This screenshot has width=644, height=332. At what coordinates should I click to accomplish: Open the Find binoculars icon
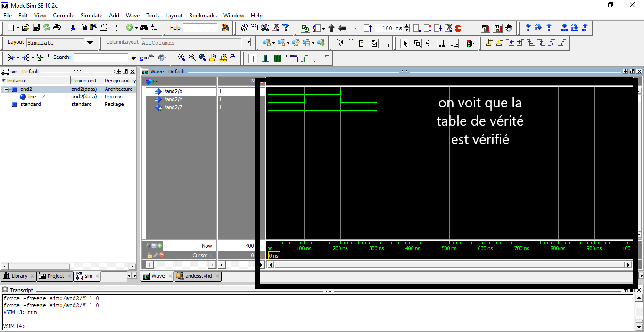(144, 27)
